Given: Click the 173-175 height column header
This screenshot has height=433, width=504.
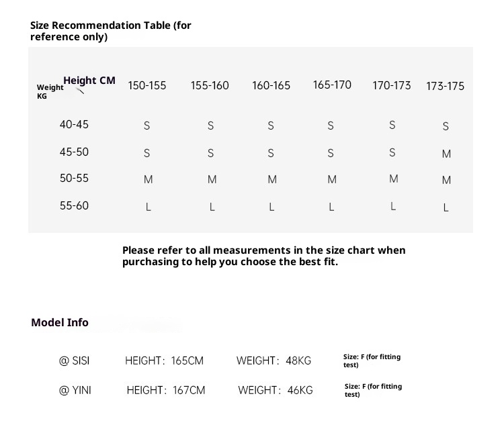Looking at the screenshot, I should [x=446, y=87].
